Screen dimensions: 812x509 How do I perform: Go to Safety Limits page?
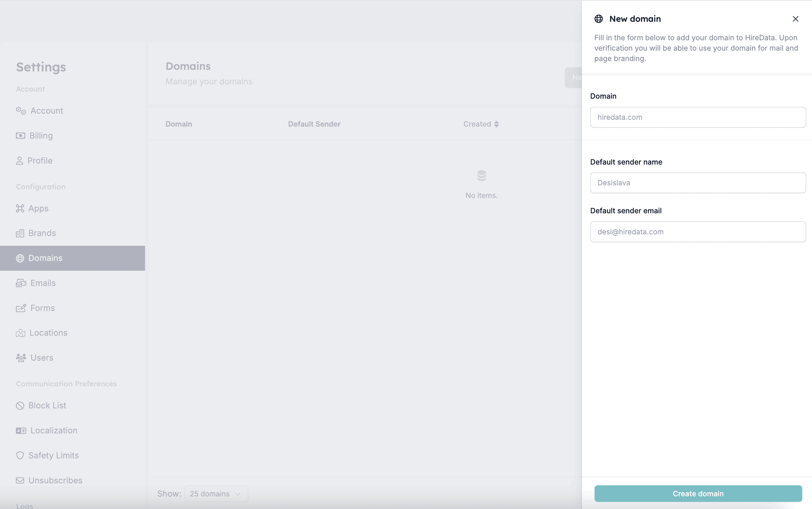[72, 455]
